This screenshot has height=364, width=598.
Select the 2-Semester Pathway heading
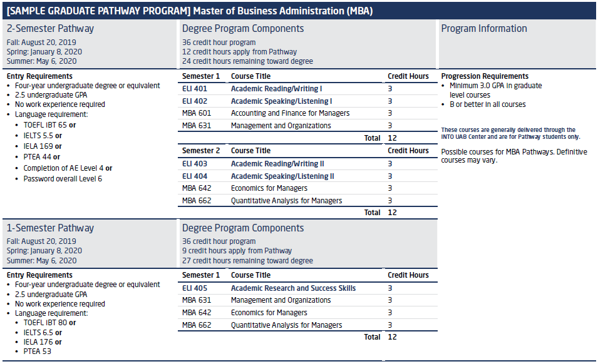click(x=50, y=29)
